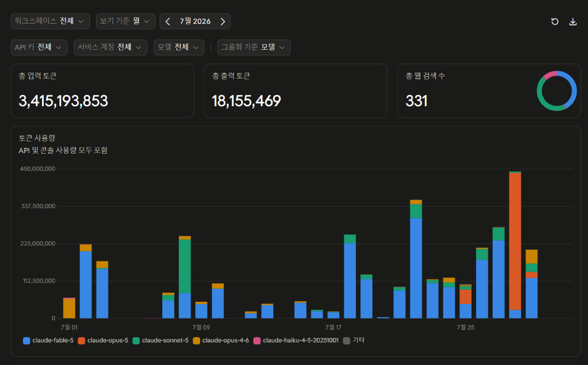The image size is (588, 365).
Task: Click the download export icon
Action: 573,21
